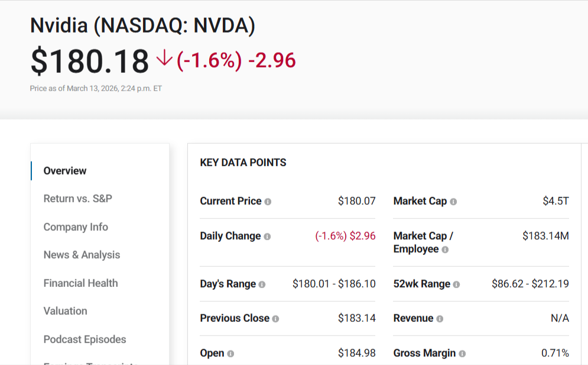The width and height of the screenshot is (588, 365).
Task: View News & Analysis
Action: (82, 255)
